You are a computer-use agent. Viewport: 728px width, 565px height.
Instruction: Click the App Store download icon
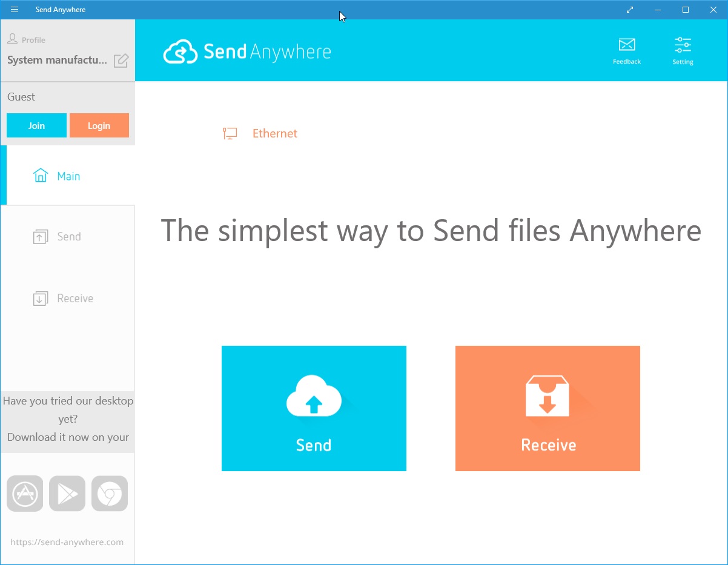[x=25, y=494]
